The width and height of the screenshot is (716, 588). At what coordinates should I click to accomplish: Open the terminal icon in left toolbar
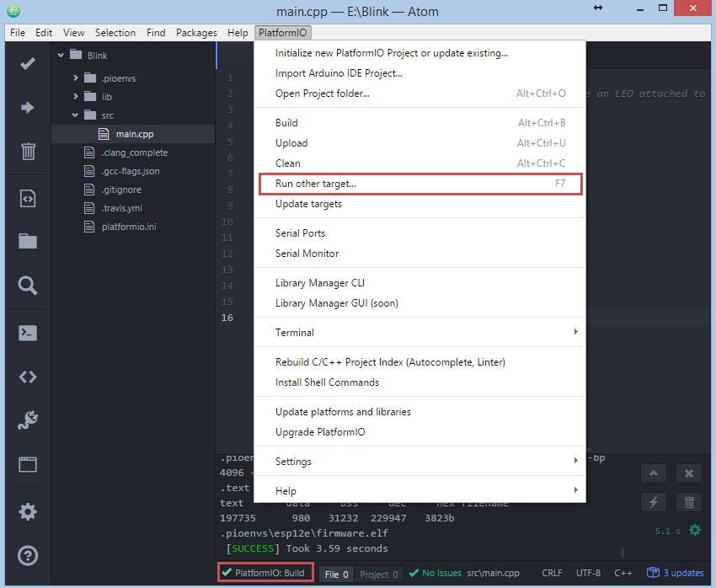(x=28, y=333)
